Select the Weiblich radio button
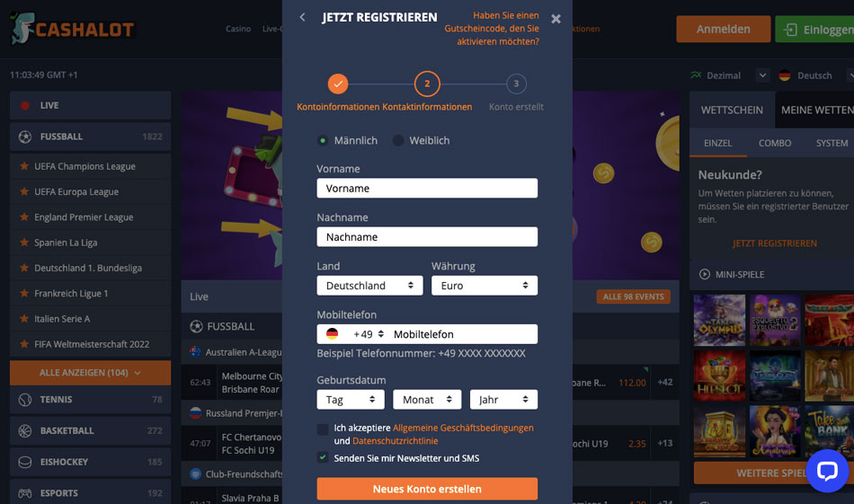This screenshot has height=504, width=854. [398, 140]
